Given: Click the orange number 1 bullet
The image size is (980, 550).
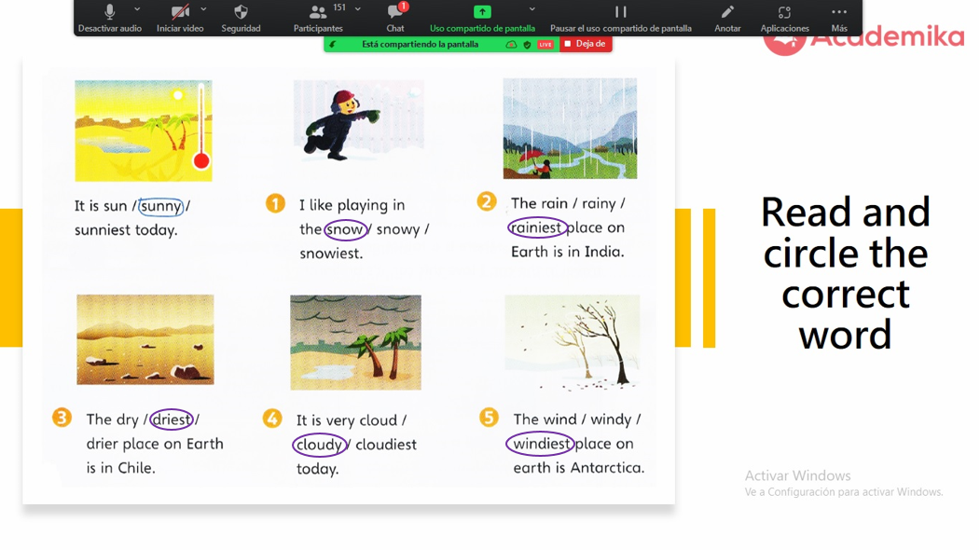Looking at the screenshot, I should [276, 203].
